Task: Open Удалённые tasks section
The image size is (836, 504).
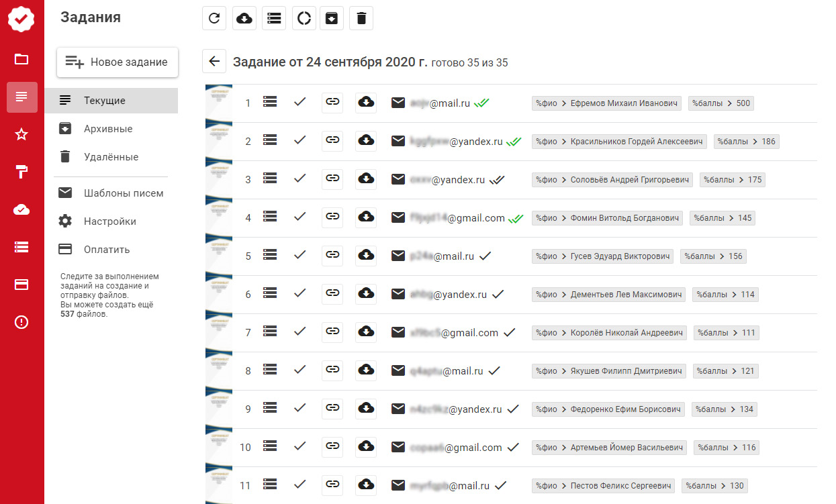Action: click(x=111, y=157)
